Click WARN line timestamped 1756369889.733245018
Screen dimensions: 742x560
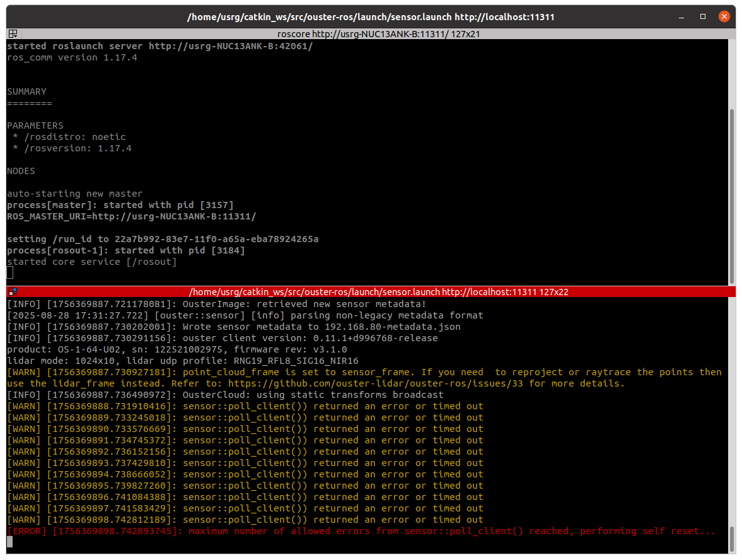[x=245, y=417]
